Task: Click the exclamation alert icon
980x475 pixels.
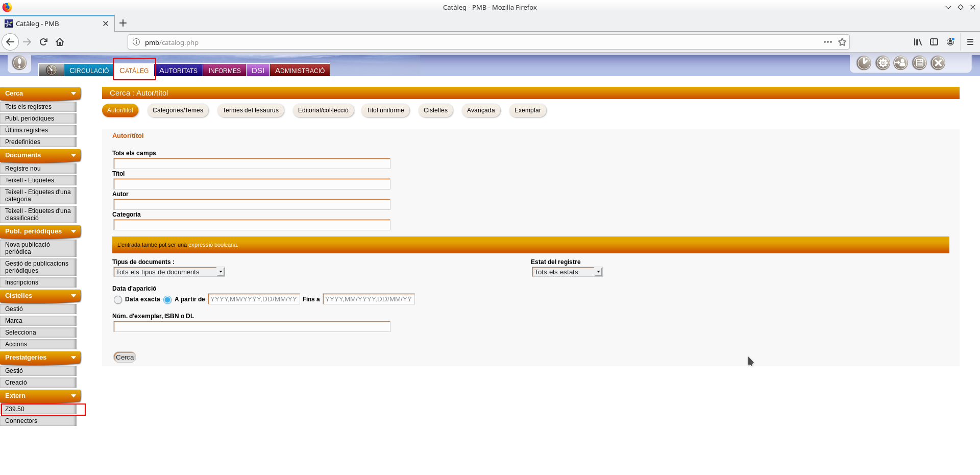Action: pos(19,63)
